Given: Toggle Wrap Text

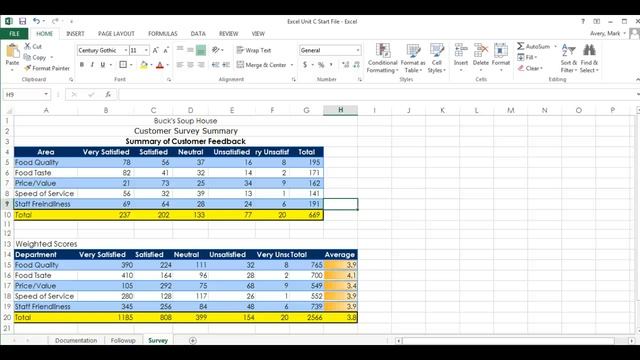Looking at the screenshot, I should click(253, 50).
